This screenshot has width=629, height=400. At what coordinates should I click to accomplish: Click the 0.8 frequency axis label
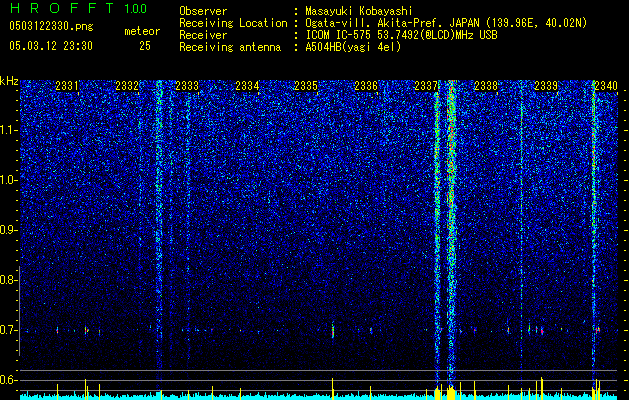(8, 280)
